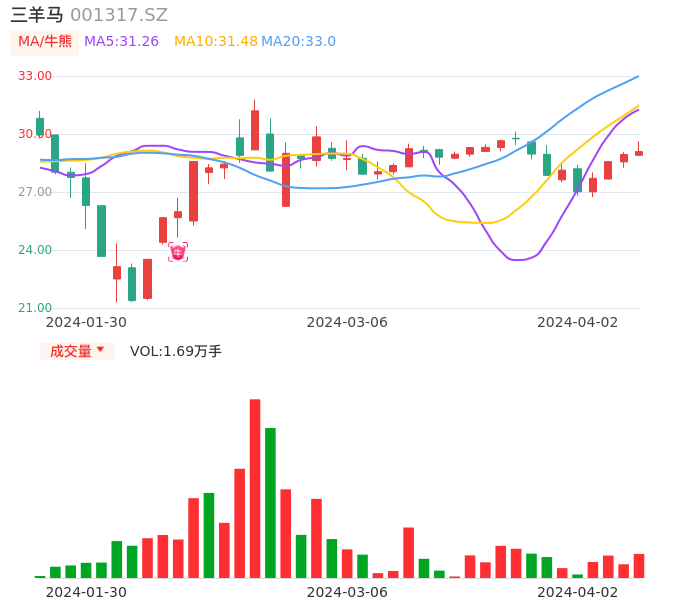
Task: Toggle the purple MA5 moving average label
Action: pos(121,42)
